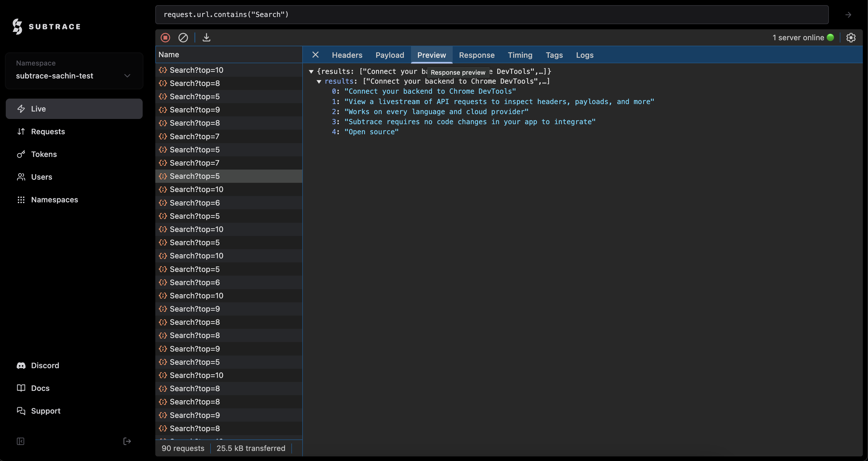Screen dimensions: 868x461
Task: Open the settings gear
Action: (851, 38)
